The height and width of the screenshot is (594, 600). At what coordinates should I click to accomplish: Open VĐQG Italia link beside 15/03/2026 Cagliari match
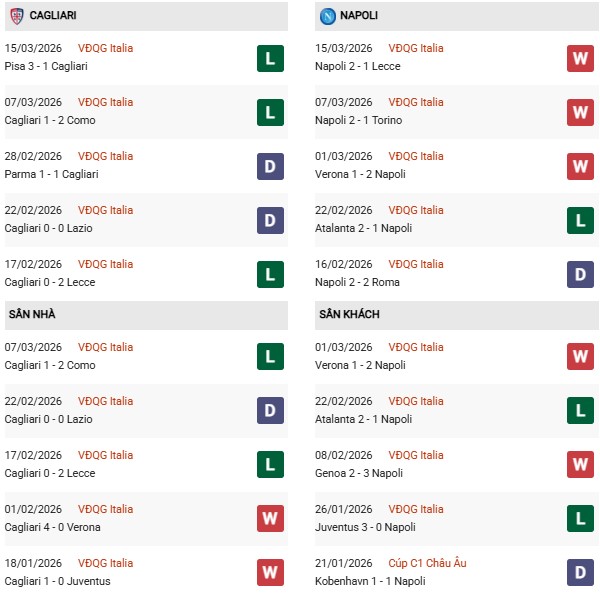105,48
